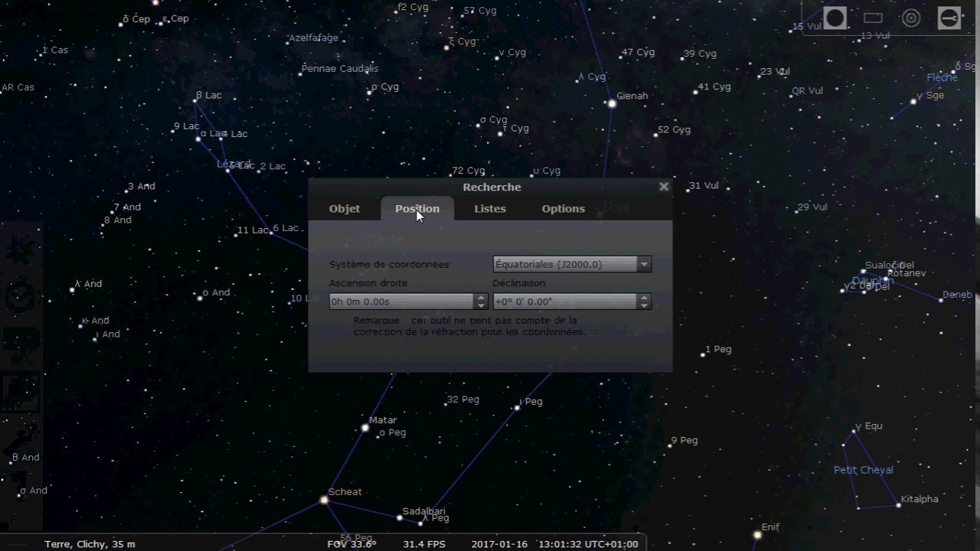Switch to the Objet tab
The image size is (980, 551).
click(x=345, y=208)
